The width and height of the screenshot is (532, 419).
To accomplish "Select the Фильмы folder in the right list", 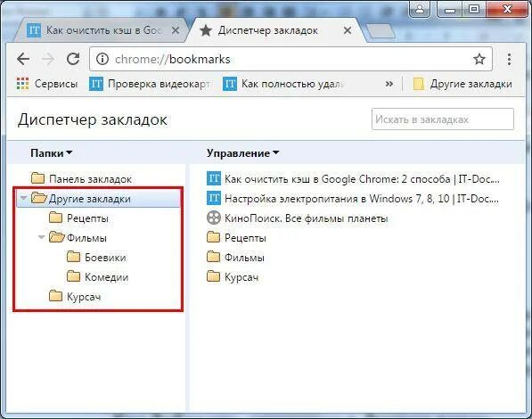I will point(235,258).
